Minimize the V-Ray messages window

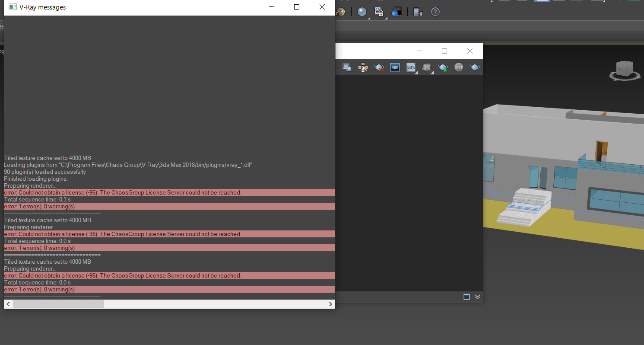[x=272, y=7]
